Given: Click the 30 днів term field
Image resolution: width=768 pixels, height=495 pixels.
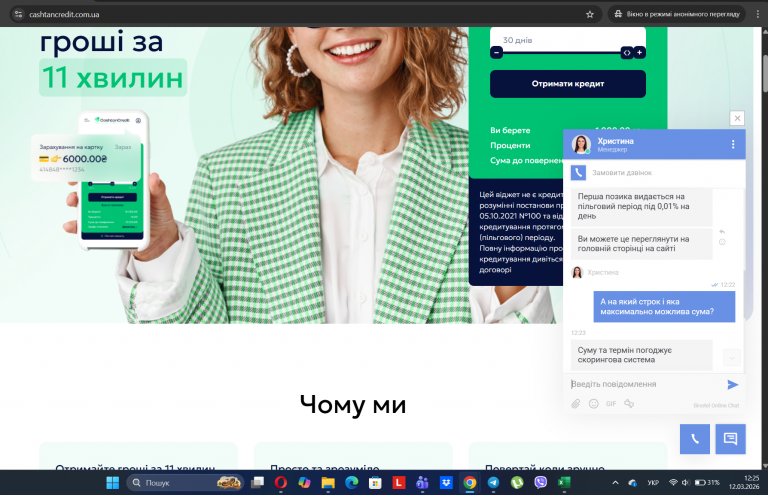Looking at the screenshot, I should point(568,40).
